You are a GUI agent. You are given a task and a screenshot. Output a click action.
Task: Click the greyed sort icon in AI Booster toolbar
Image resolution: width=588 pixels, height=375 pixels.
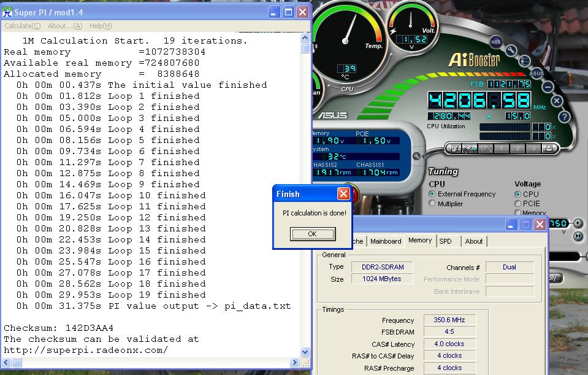coord(486,149)
